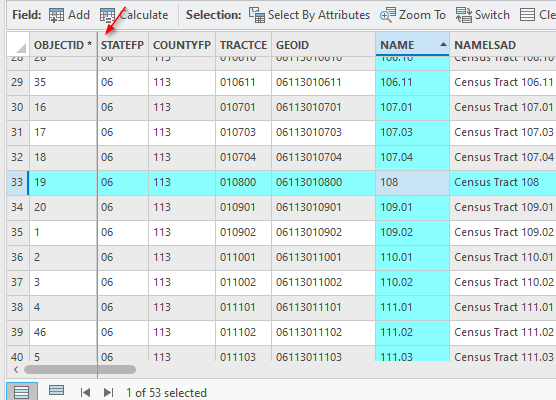Select row 35 by its row header
The height and width of the screenshot is (400, 556).
pyautogui.click(x=18, y=233)
